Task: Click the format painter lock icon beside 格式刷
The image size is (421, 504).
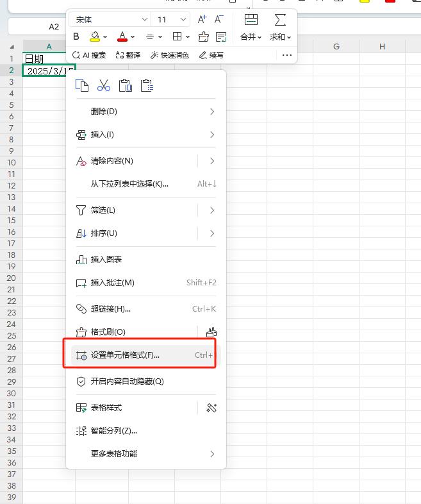Action: [x=211, y=332]
